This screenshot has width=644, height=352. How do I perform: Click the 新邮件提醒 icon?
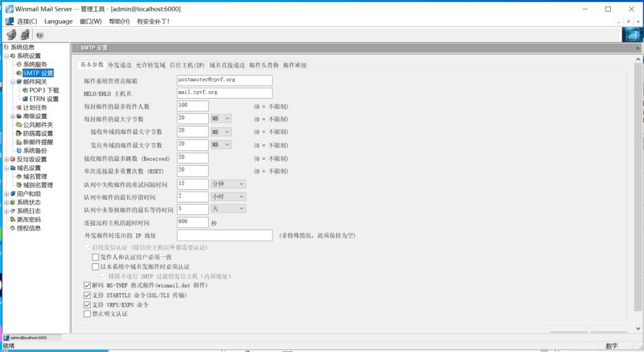pyautogui.click(x=19, y=142)
